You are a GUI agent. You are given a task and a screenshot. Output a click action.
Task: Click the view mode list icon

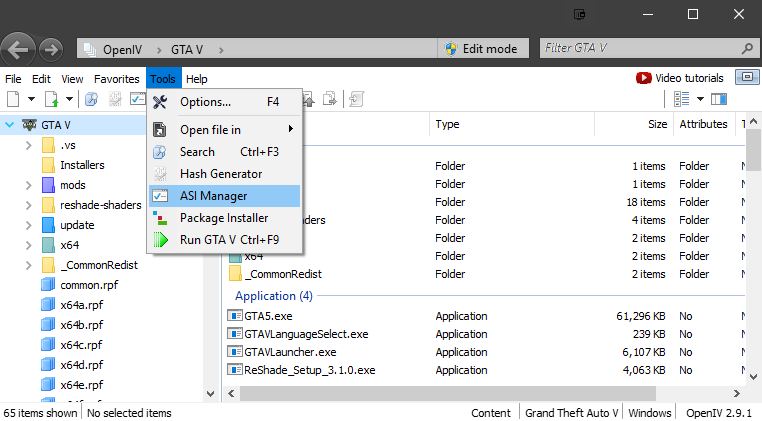pos(681,99)
